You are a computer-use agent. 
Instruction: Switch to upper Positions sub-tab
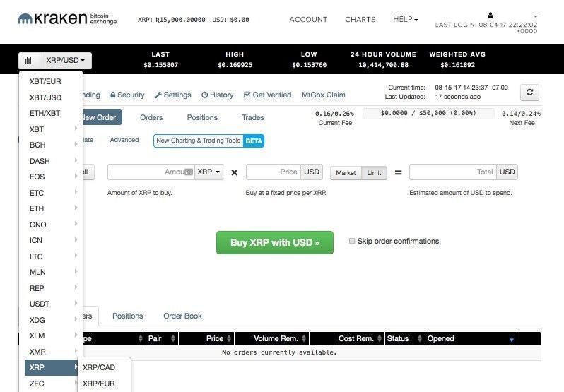[x=202, y=117]
